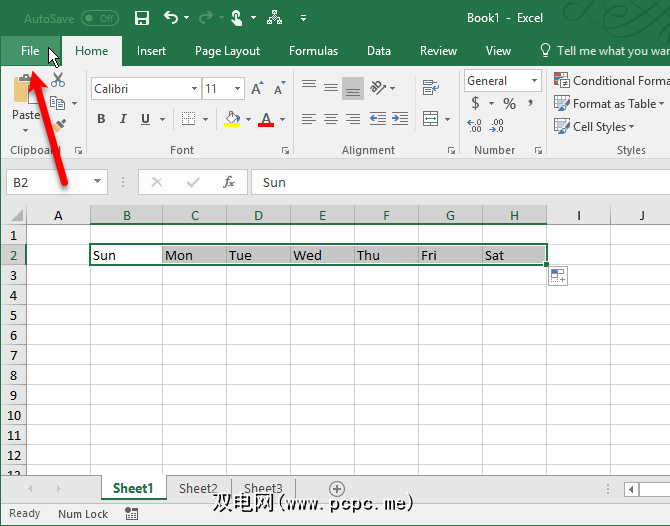Click the Auto Fill Options icon below cell H2
Viewport: 670px width, 526px height.
(x=558, y=276)
